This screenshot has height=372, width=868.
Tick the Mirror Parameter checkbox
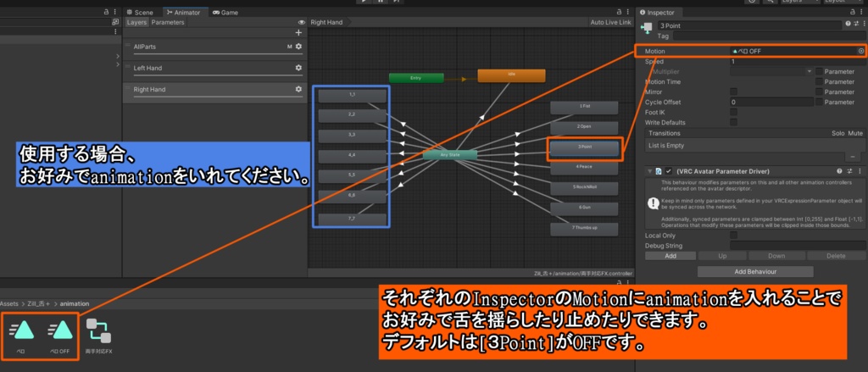pos(819,92)
